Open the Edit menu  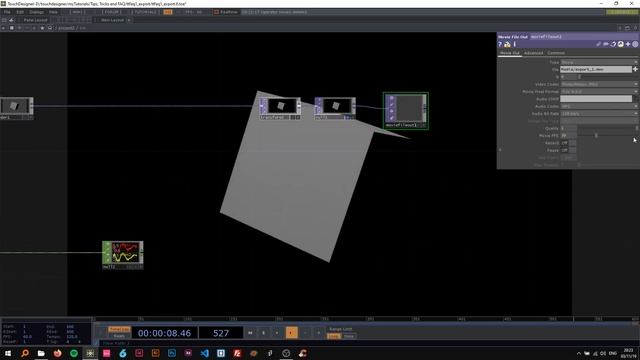pos(20,12)
